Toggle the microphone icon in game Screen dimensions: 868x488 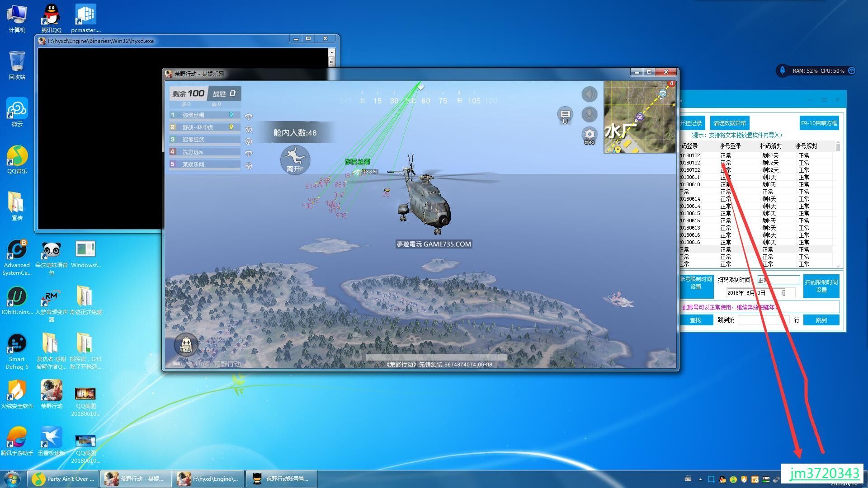589,114
